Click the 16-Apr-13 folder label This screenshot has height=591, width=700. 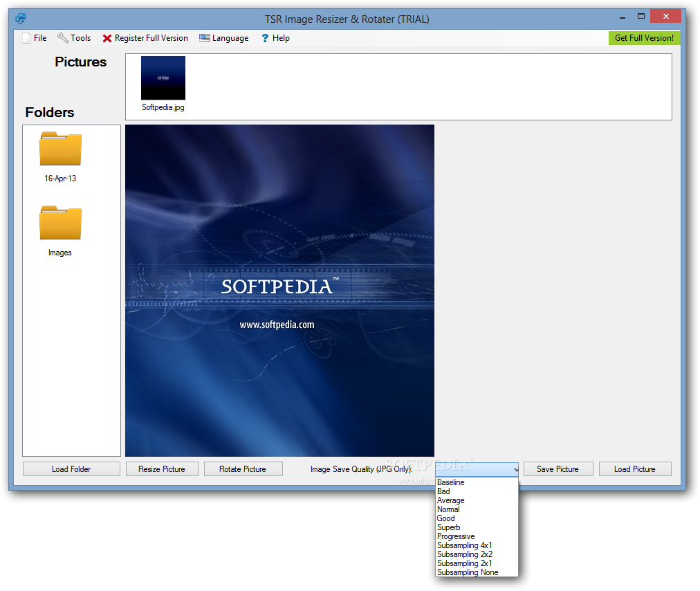(x=60, y=179)
